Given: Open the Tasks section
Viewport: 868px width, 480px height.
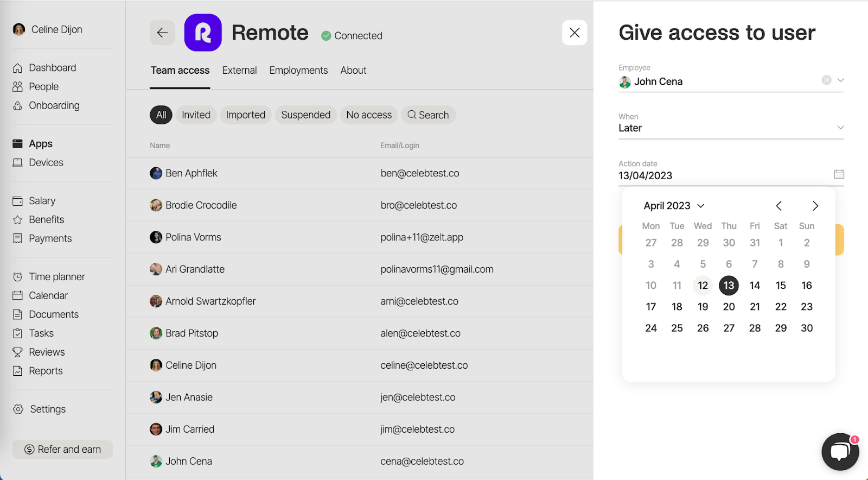Looking at the screenshot, I should click(x=33, y=333).
